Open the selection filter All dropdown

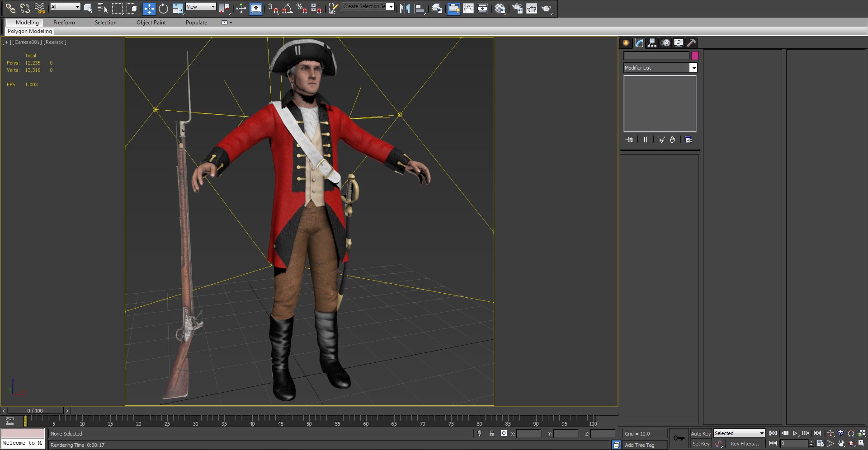click(x=65, y=6)
